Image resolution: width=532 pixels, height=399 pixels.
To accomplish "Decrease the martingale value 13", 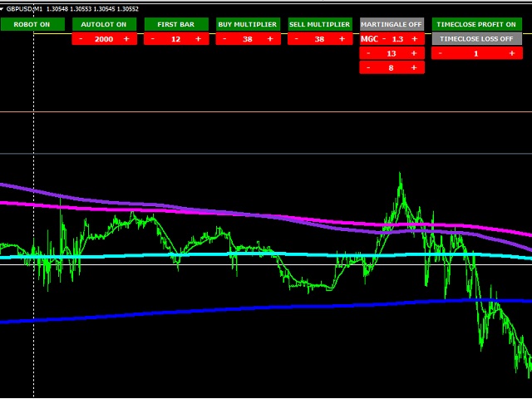I will (368, 53).
